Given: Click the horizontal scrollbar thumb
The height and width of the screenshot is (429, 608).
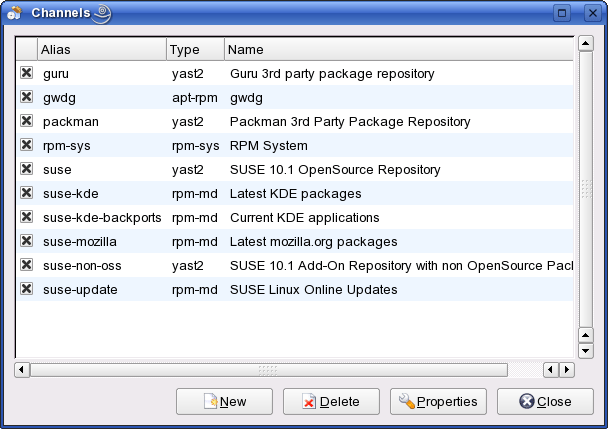Looking at the screenshot, I should click(268, 369).
